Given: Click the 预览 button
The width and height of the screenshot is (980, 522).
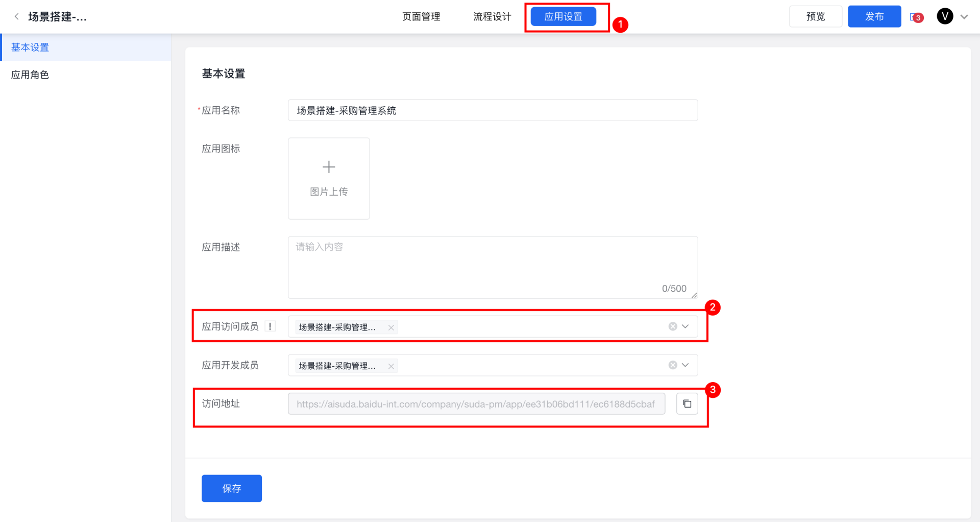Looking at the screenshot, I should (815, 17).
